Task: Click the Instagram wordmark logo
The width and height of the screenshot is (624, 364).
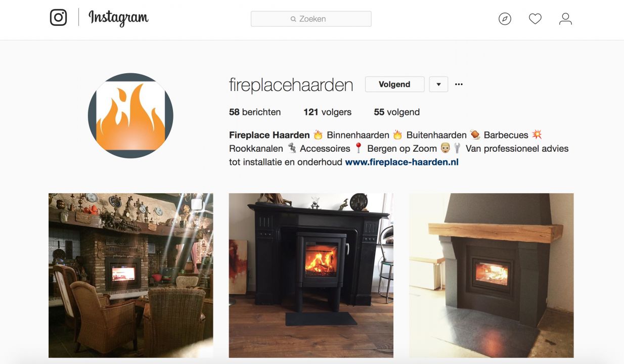Action: pos(118,19)
